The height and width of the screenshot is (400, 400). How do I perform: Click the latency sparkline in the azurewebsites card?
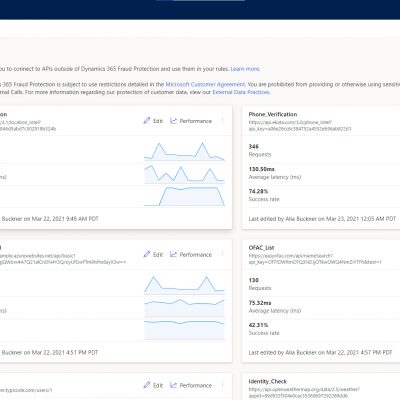pos(184,308)
